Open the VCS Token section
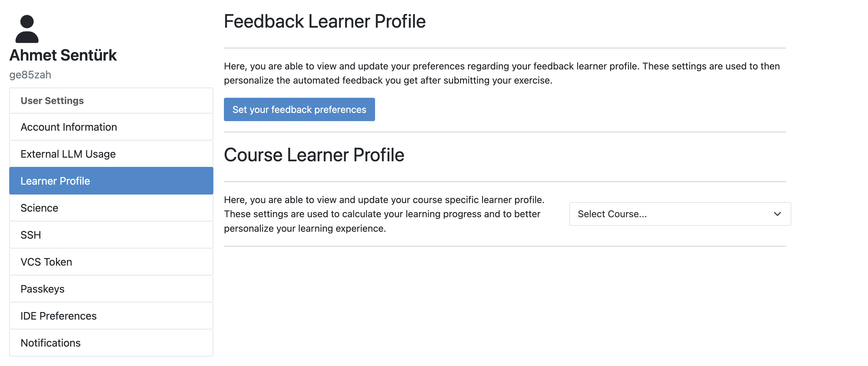Image resolution: width=868 pixels, height=366 pixels. click(x=46, y=262)
